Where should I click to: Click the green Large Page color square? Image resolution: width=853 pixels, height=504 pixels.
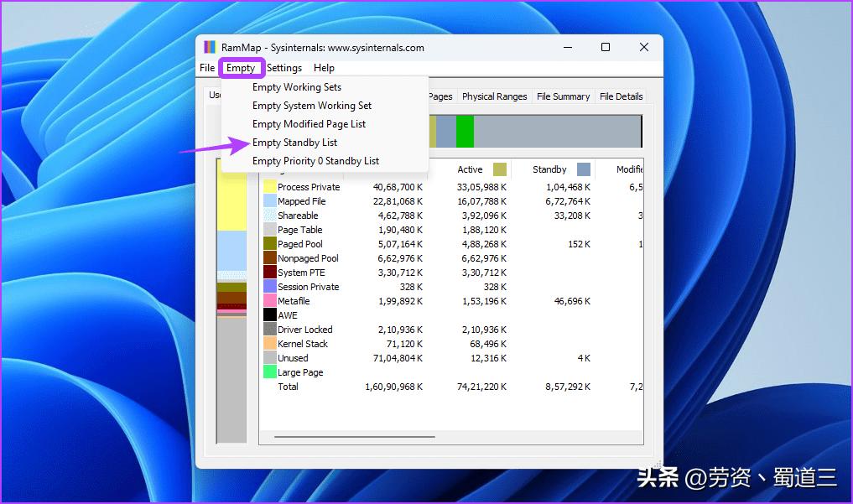click(x=270, y=372)
